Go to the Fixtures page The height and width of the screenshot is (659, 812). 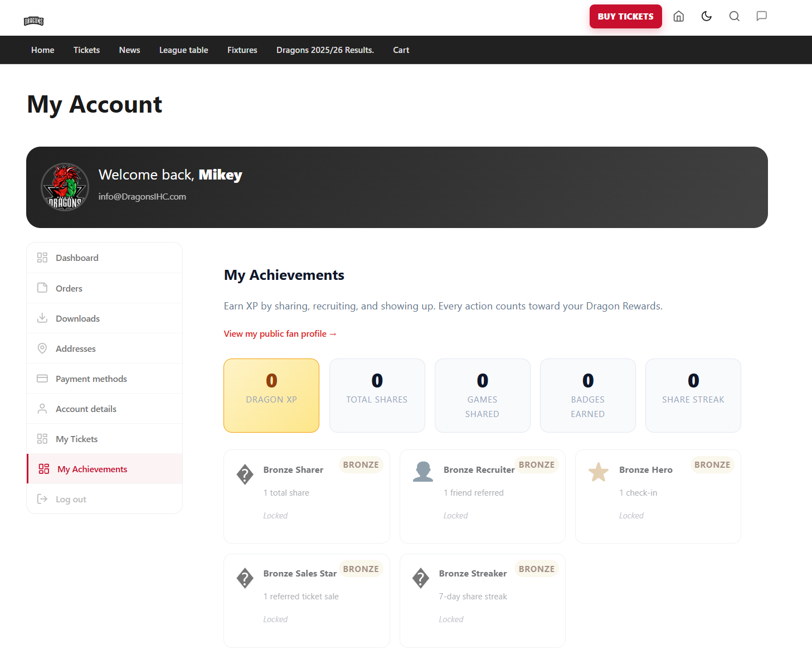tap(242, 50)
